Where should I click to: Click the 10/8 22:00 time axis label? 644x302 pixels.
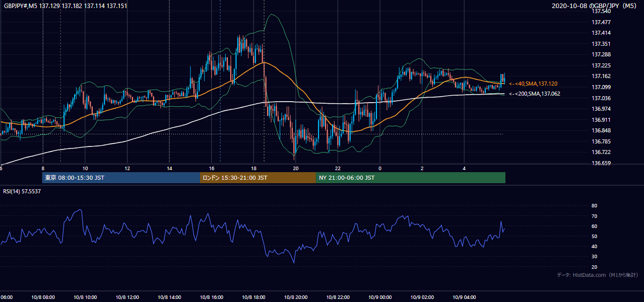pos(338,297)
